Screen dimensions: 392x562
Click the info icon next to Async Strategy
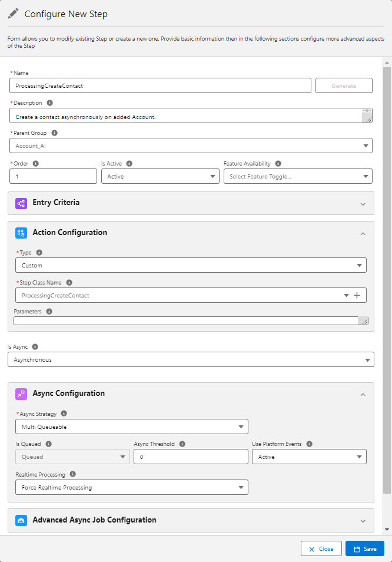pos(64,414)
